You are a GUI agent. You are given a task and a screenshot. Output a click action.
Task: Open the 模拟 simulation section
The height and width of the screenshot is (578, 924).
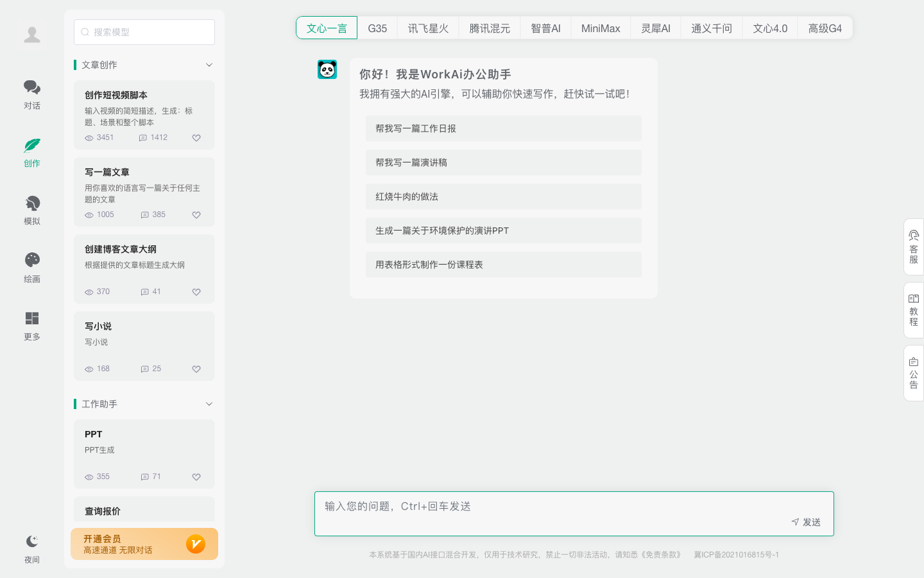click(32, 209)
